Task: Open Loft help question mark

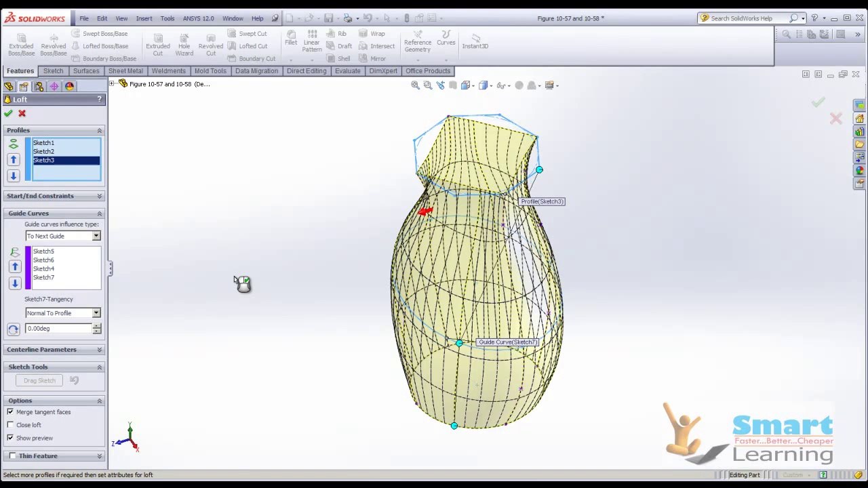Action: (x=99, y=100)
